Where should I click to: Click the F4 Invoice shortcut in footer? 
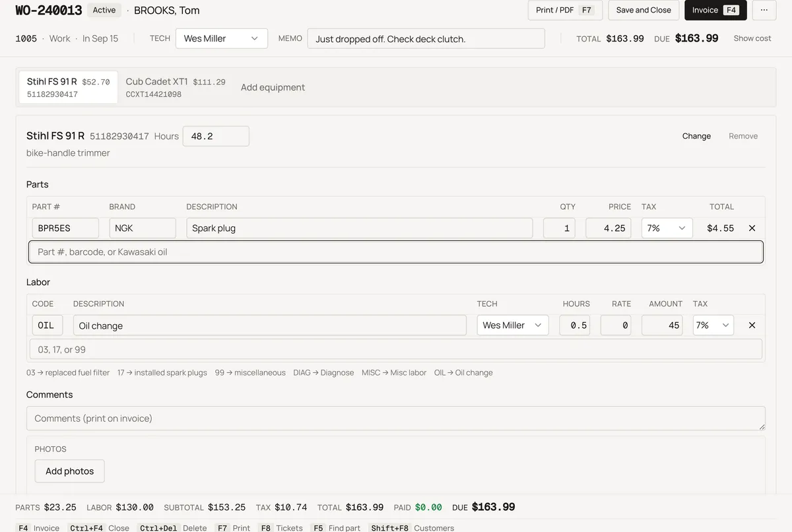coord(38,528)
